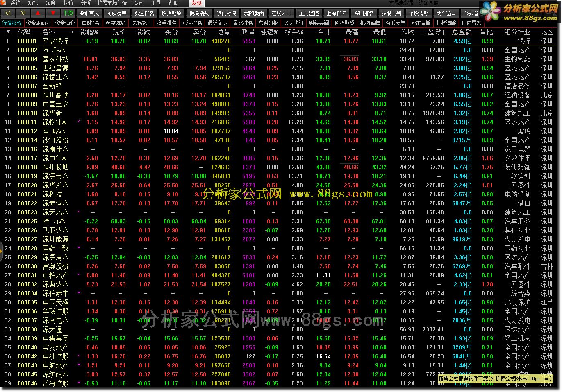This screenshot has height=392, width=562.
Task: Open the 工具 menu
Action: tap(156, 3)
